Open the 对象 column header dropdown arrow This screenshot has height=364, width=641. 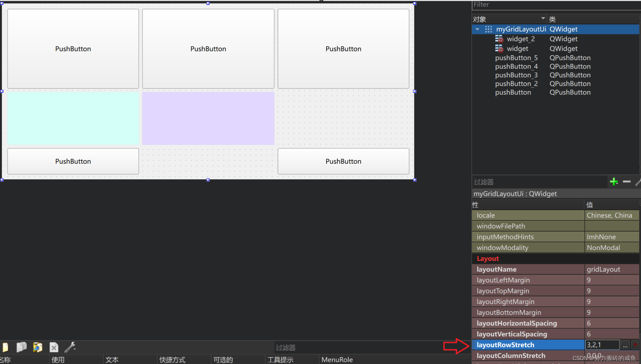[x=543, y=19]
